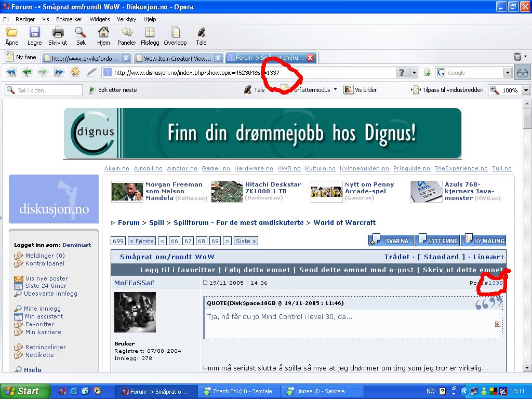Open the Google search engine dropdown
The width and height of the screenshot is (532, 399).
click(508, 73)
